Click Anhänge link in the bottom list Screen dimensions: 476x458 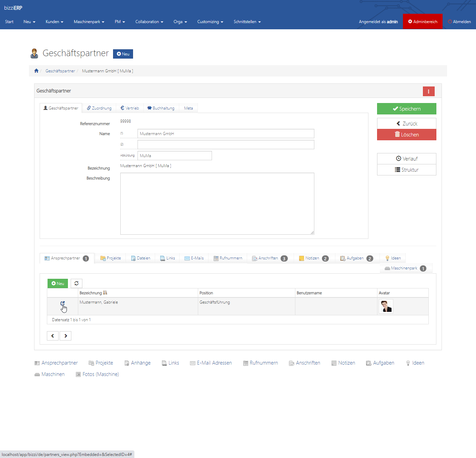click(138, 363)
